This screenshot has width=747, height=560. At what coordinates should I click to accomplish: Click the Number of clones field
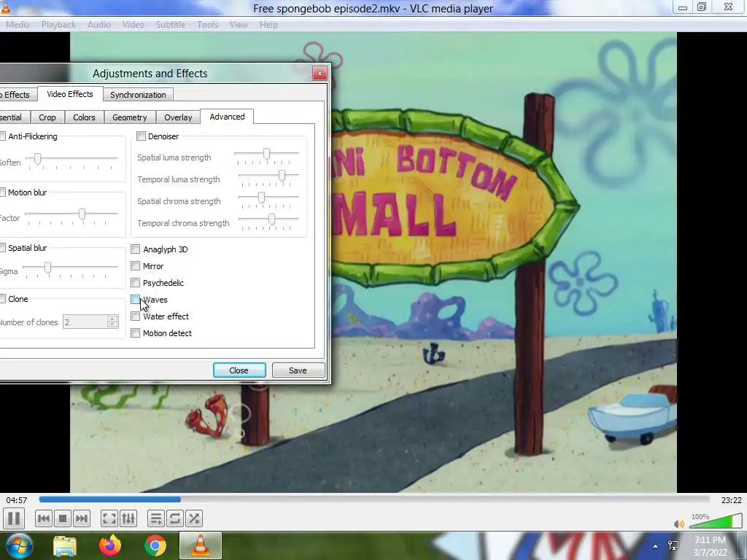click(85, 322)
